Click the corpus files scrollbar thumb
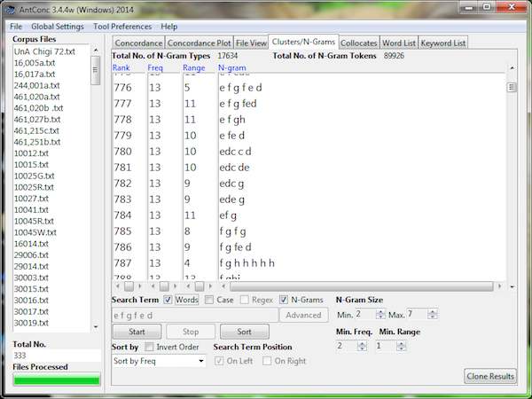The height and width of the screenshot is (399, 532). [96, 70]
